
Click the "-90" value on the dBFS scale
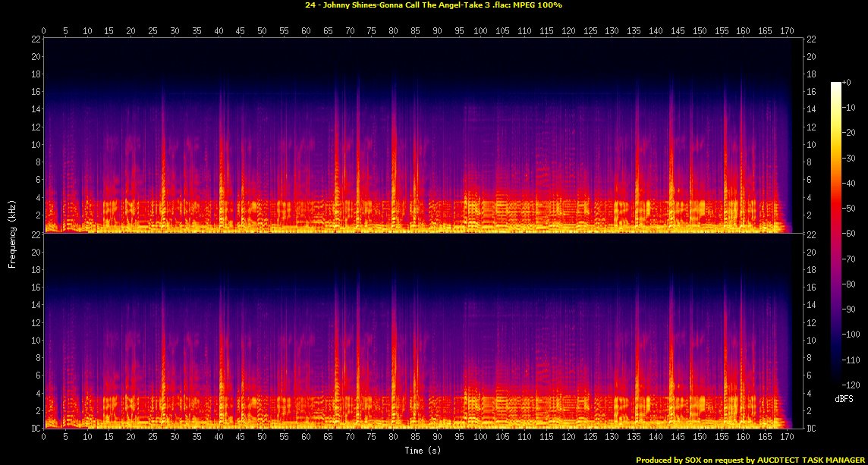point(848,309)
